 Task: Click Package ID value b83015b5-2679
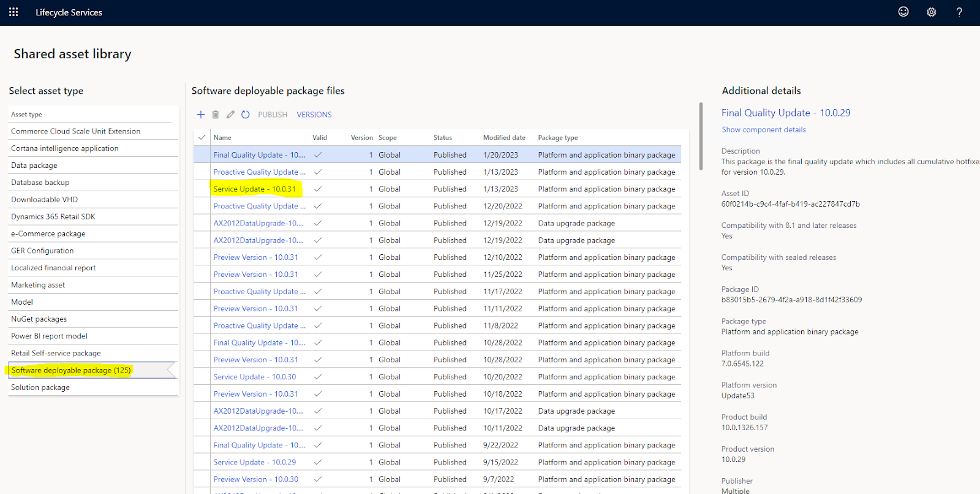(x=791, y=300)
